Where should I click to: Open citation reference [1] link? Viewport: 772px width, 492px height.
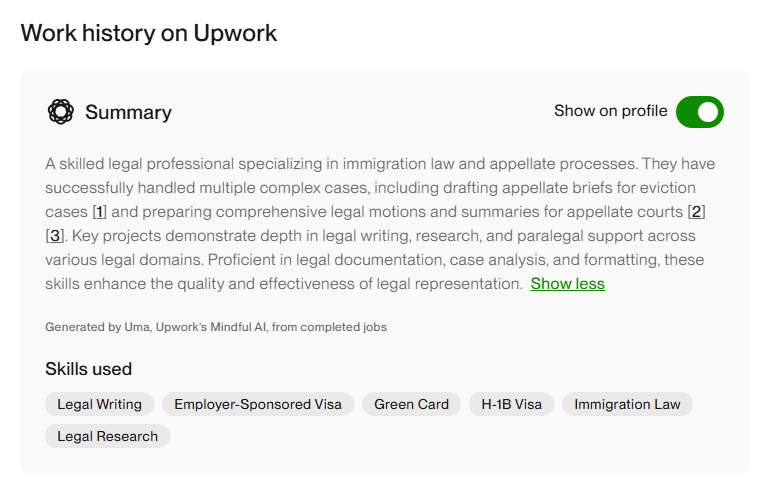coord(99,212)
